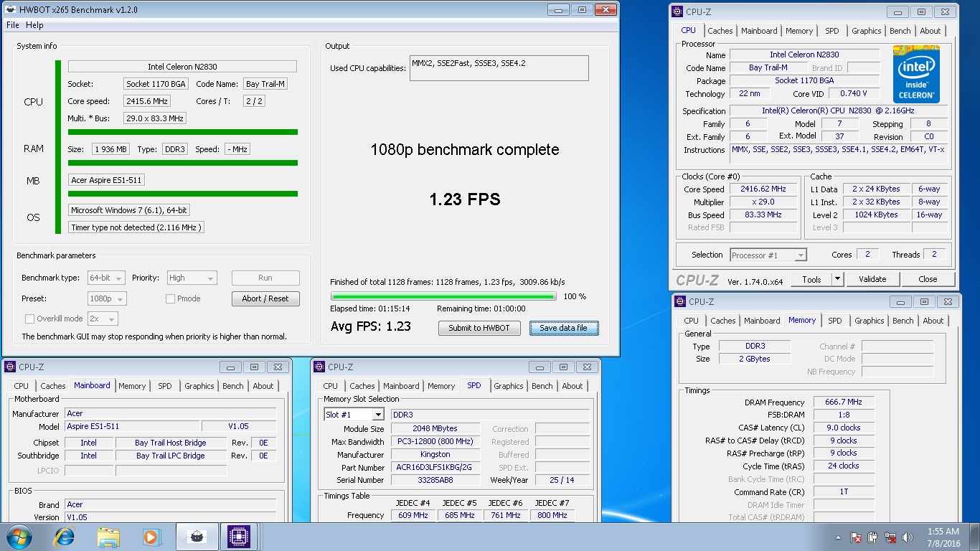Open the network status icon in tray
This screenshot has height=551, width=980.
tap(890, 537)
